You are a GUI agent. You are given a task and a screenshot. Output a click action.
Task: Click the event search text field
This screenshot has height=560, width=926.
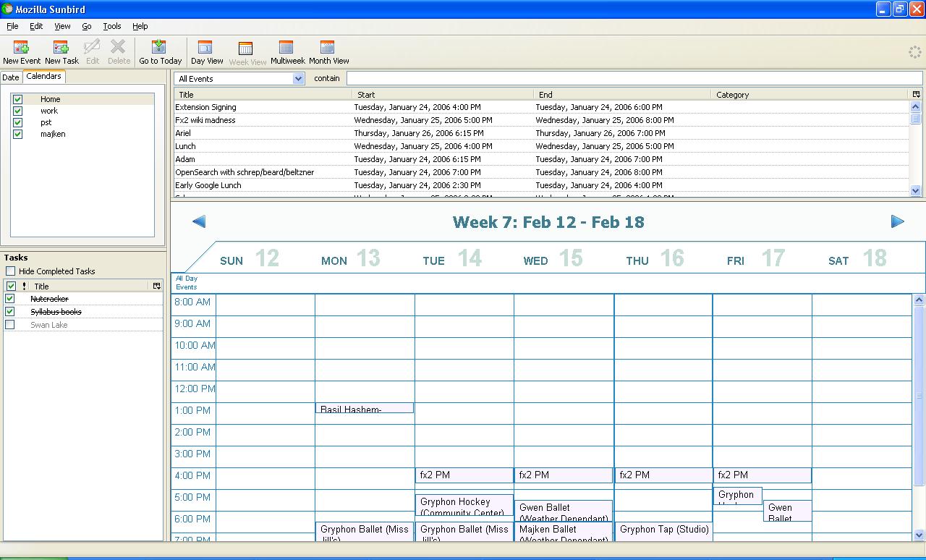pyautogui.click(x=634, y=78)
